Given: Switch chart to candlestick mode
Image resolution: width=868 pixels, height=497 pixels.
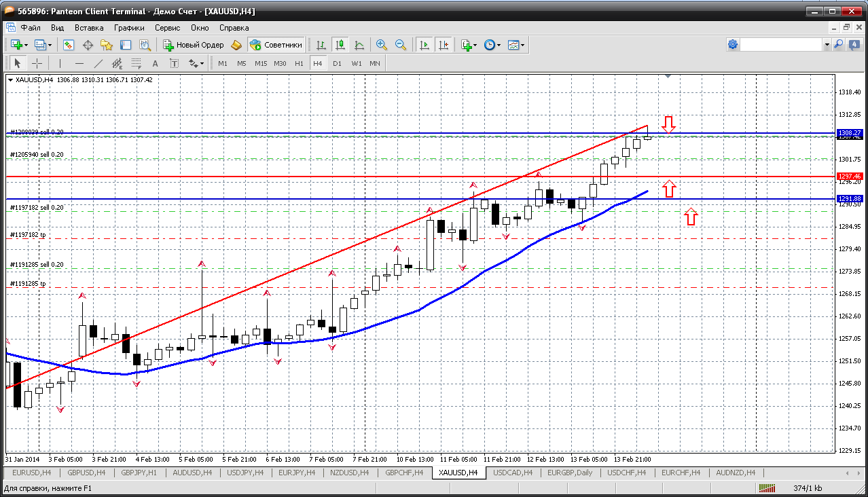Looking at the screenshot, I should pos(340,45).
